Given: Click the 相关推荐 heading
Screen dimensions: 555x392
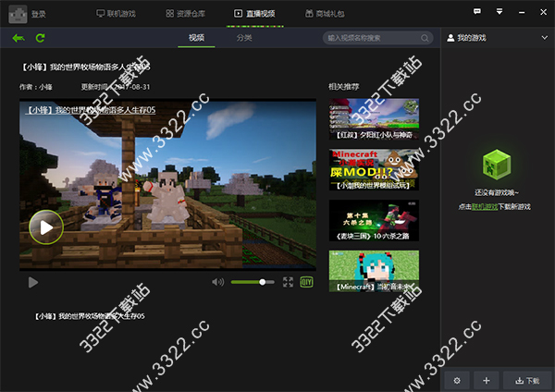Looking at the screenshot, I should [344, 87].
